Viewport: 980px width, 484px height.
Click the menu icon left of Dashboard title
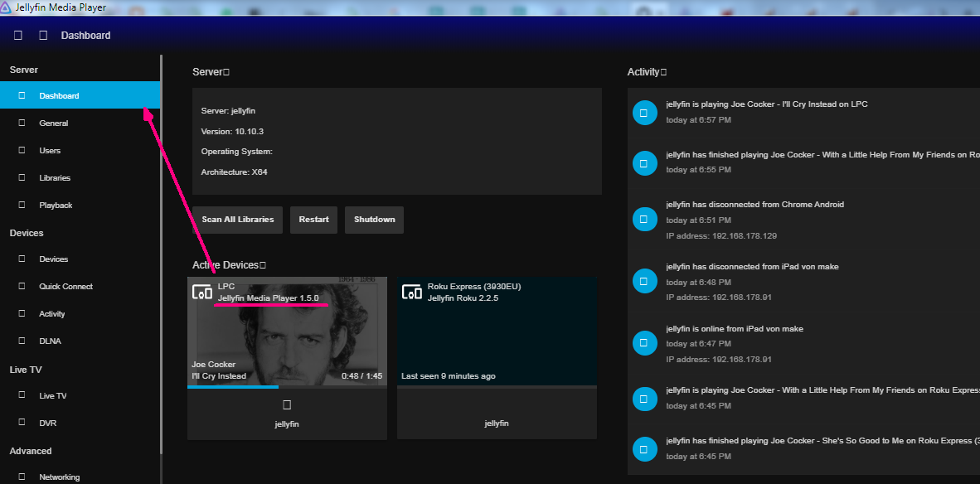point(43,36)
